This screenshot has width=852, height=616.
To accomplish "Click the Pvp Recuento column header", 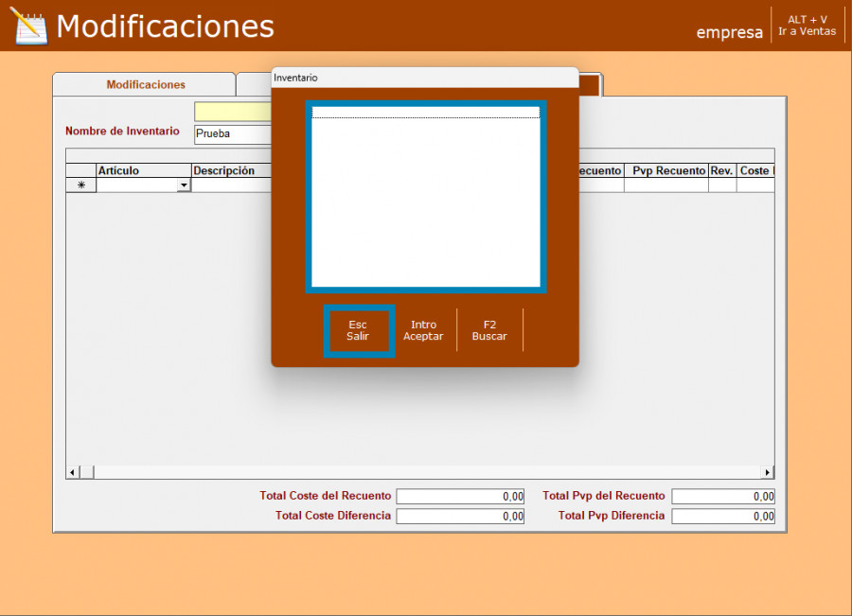I will 668,171.
